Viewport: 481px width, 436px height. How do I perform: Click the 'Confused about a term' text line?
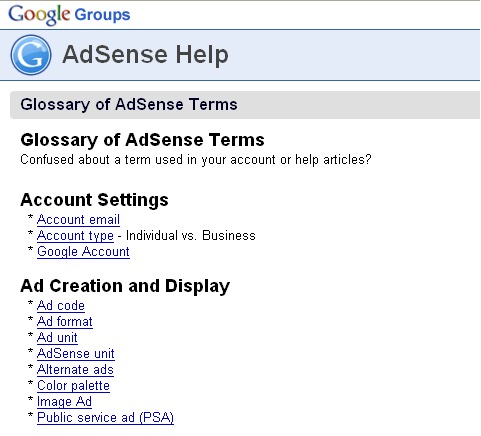coord(196,160)
